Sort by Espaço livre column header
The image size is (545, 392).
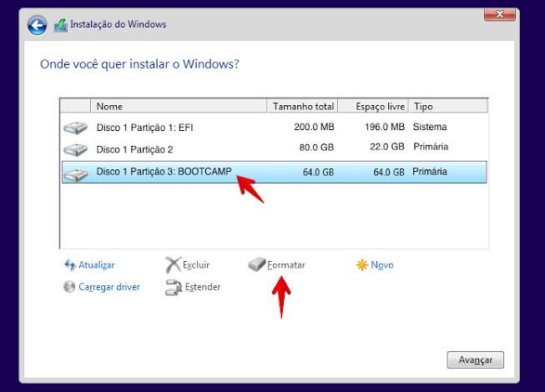pos(373,106)
